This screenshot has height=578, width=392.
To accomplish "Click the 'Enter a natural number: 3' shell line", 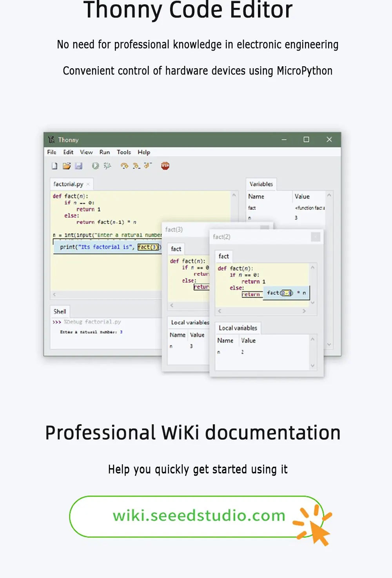I will [x=91, y=332].
